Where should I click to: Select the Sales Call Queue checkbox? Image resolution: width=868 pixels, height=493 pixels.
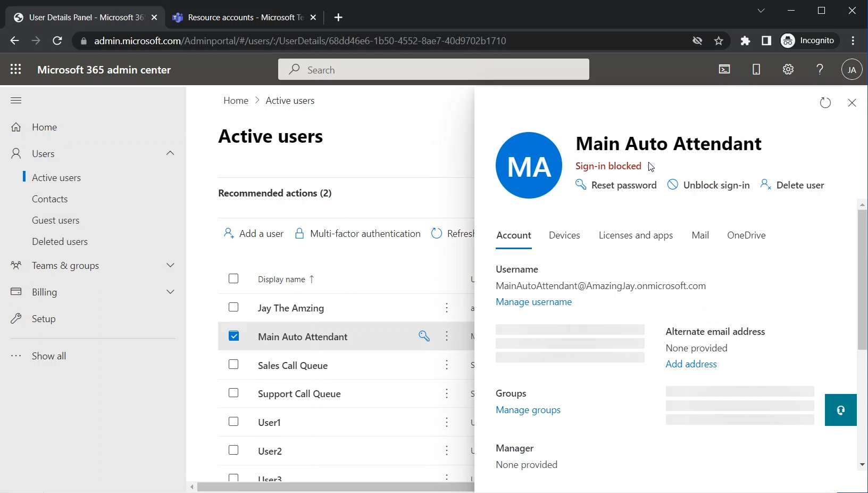233,365
